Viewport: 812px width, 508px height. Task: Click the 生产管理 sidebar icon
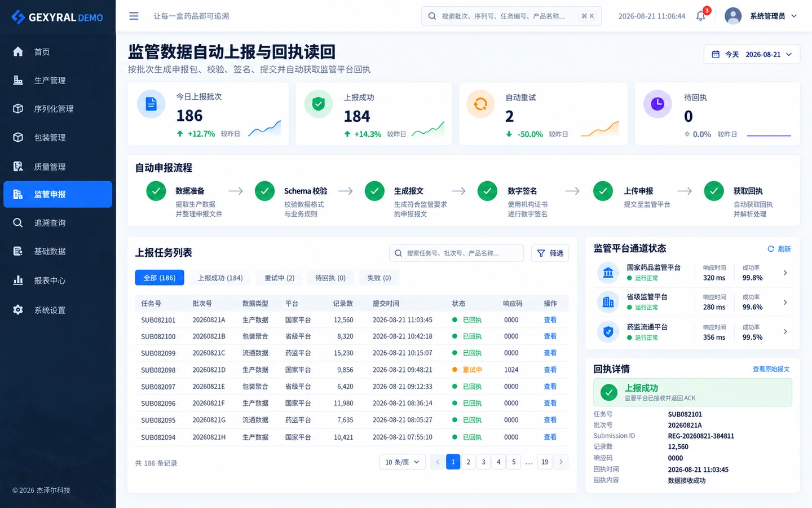click(18, 80)
